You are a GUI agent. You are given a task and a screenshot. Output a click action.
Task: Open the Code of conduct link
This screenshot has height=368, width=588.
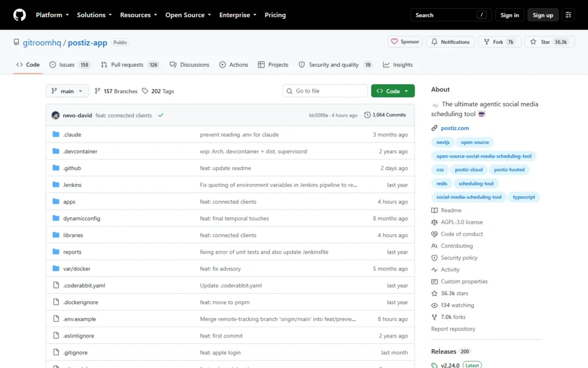[462, 234]
